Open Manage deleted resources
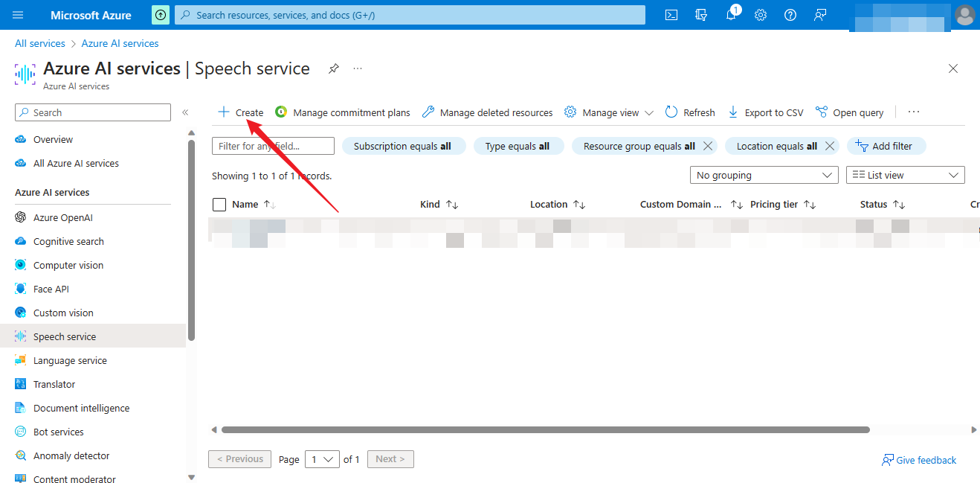The width and height of the screenshot is (980, 483). click(x=487, y=112)
